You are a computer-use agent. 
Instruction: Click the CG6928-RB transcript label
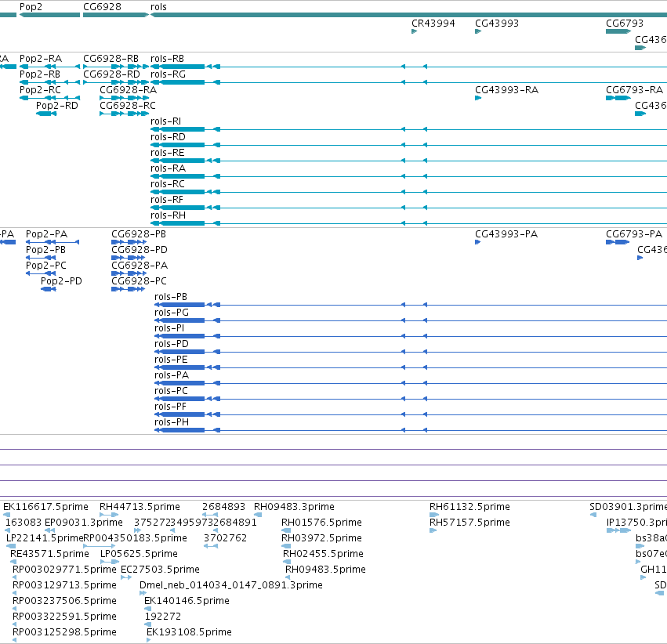coord(111,59)
